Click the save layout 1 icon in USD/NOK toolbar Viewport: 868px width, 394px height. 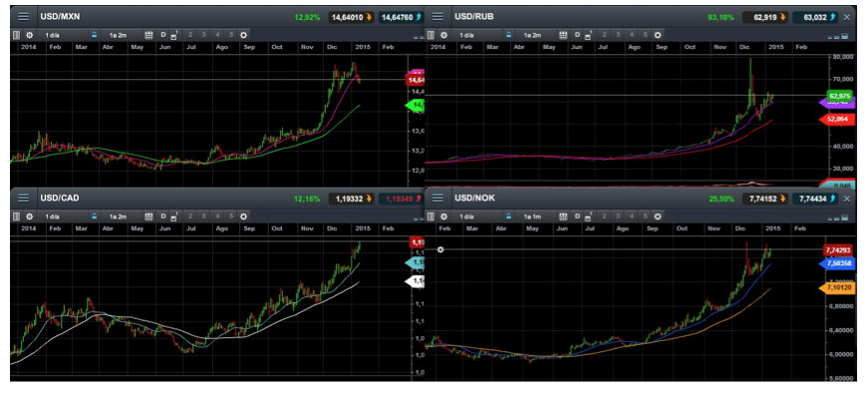pyautogui.click(x=588, y=216)
